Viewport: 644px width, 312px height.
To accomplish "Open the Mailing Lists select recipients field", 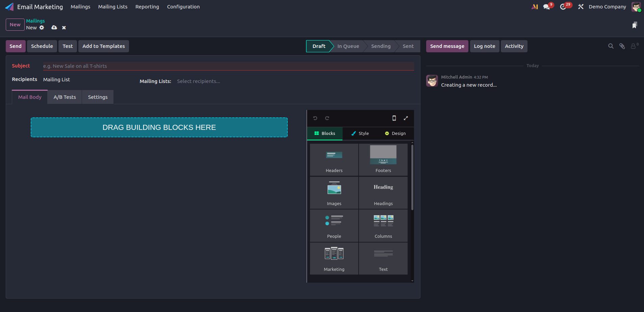I will click(198, 81).
